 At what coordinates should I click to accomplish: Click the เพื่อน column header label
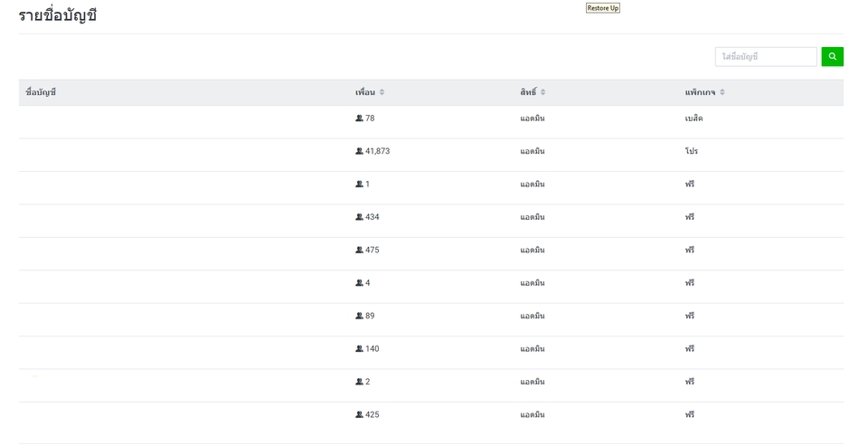[364, 92]
